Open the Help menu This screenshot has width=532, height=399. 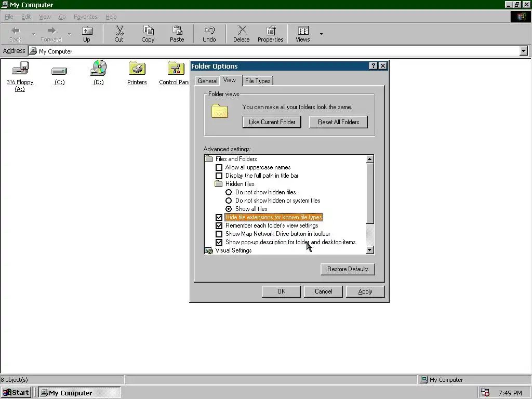(111, 17)
